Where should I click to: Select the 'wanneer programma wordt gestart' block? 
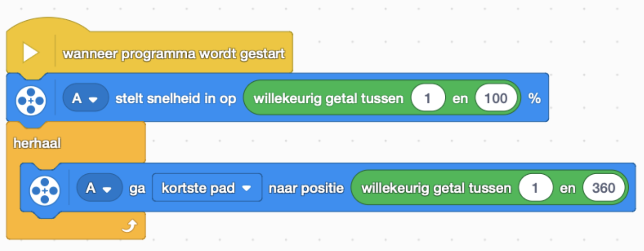click(174, 54)
